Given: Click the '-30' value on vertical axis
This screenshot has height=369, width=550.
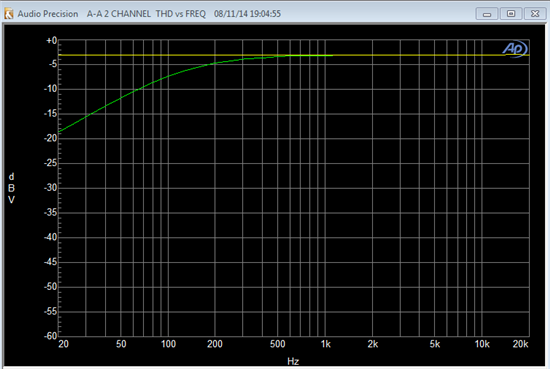Looking at the screenshot, I should pos(51,188).
